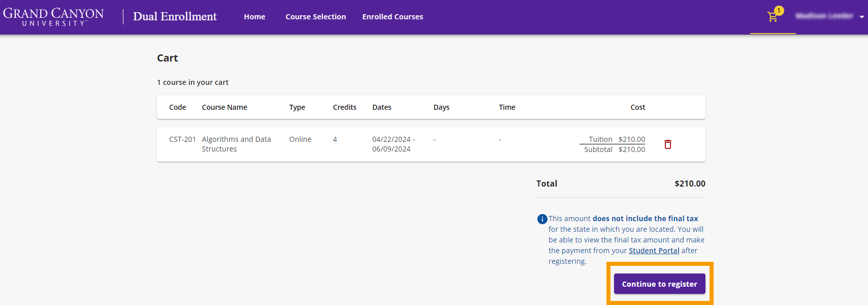Click the Subtotal $210.00 line
868x305 pixels.
[x=615, y=149]
